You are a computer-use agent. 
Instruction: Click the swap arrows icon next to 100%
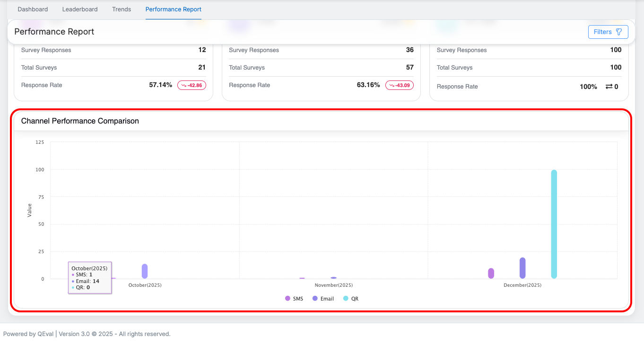click(x=609, y=87)
